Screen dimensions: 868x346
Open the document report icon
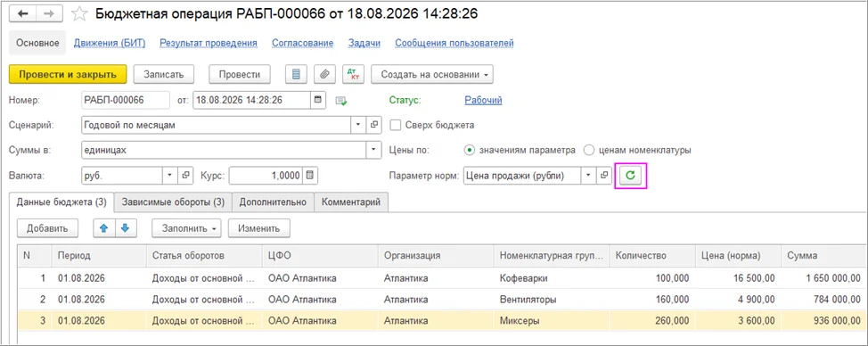(296, 74)
